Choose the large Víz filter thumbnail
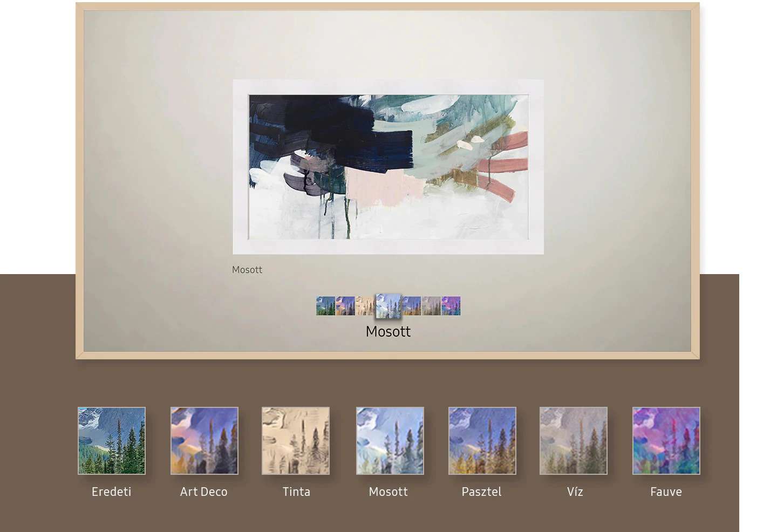The height and width of the screenshot is (532, 777). (x=574, y=441)
